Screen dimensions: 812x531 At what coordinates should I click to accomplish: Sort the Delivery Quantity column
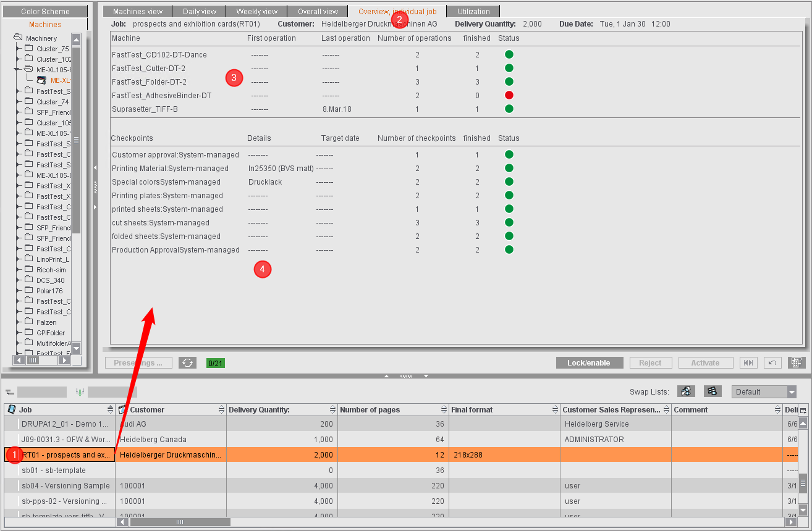coord(333,409)
